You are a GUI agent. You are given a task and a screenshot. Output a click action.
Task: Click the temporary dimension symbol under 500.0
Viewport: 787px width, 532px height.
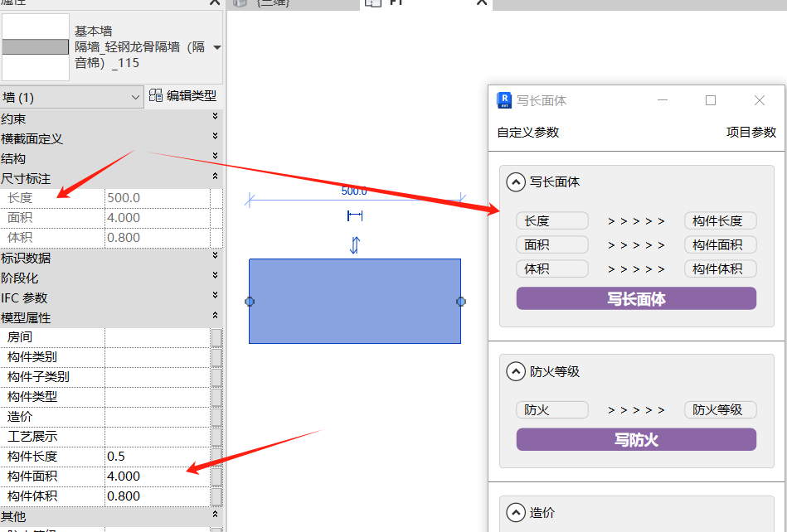(x=355, y=216)
